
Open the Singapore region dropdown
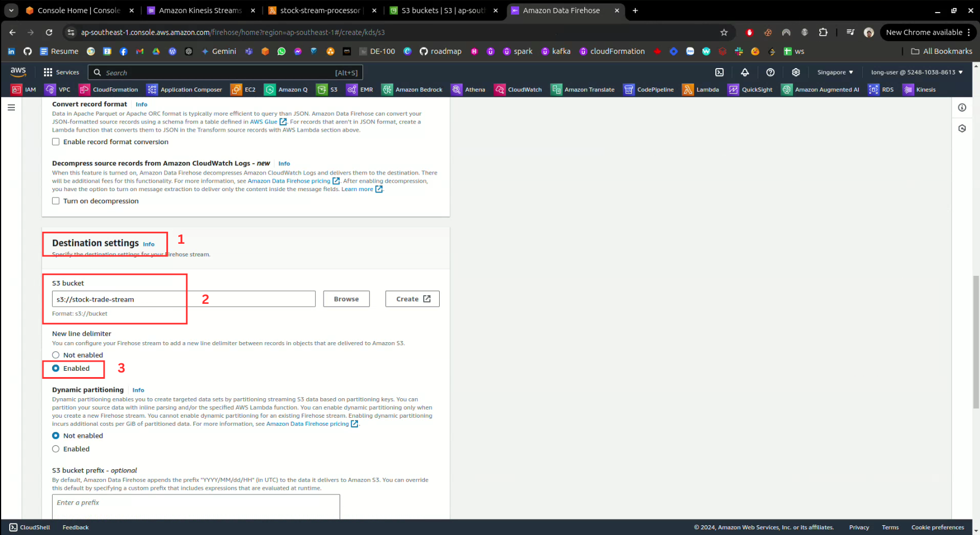click(835, 72)
